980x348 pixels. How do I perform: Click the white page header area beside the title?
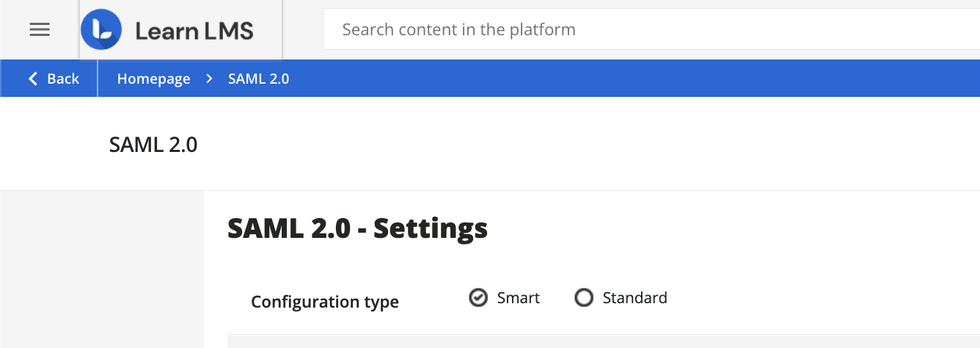[587, 145]
